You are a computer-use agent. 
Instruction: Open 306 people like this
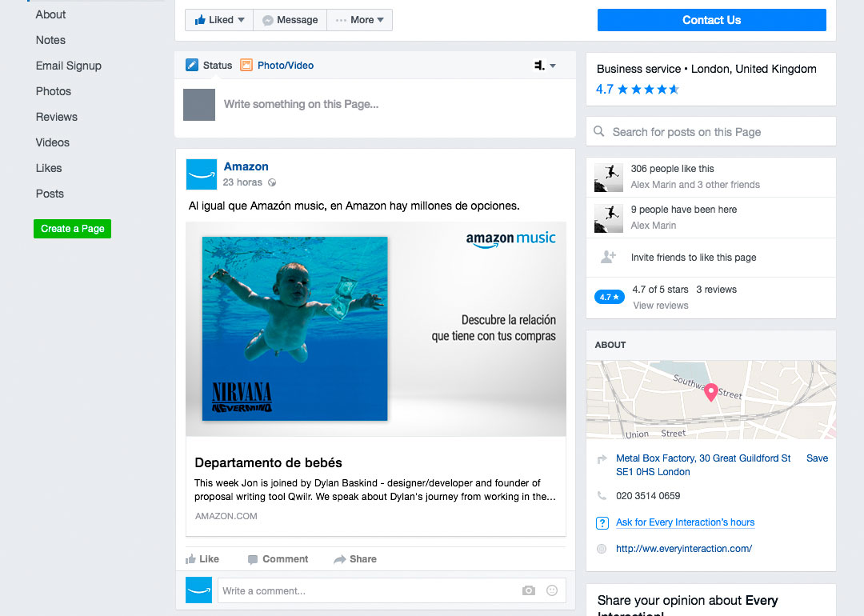tap(672, 169)
